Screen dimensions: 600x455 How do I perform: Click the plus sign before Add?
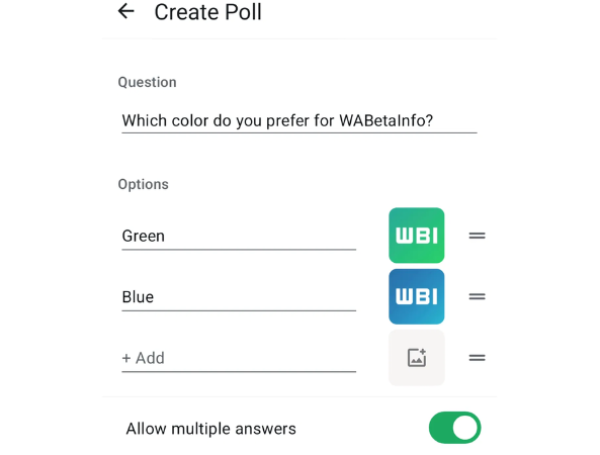click(x=127, y=358)
